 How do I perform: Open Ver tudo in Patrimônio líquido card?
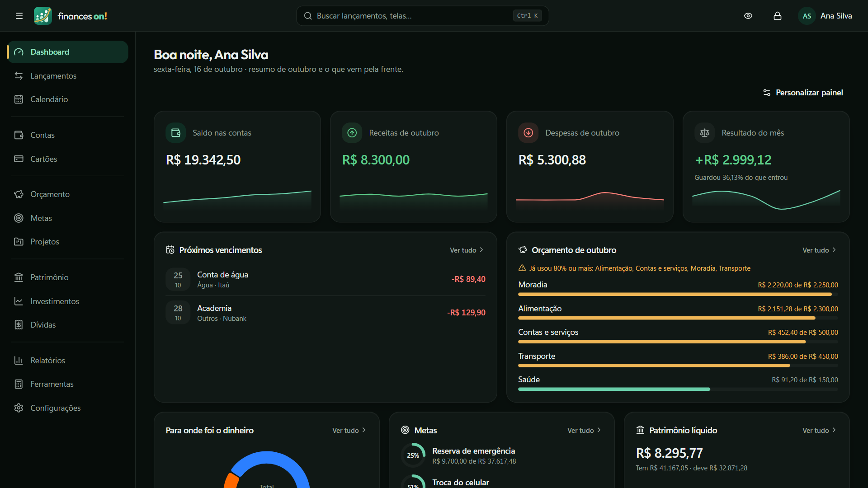[x=819, y=431]
